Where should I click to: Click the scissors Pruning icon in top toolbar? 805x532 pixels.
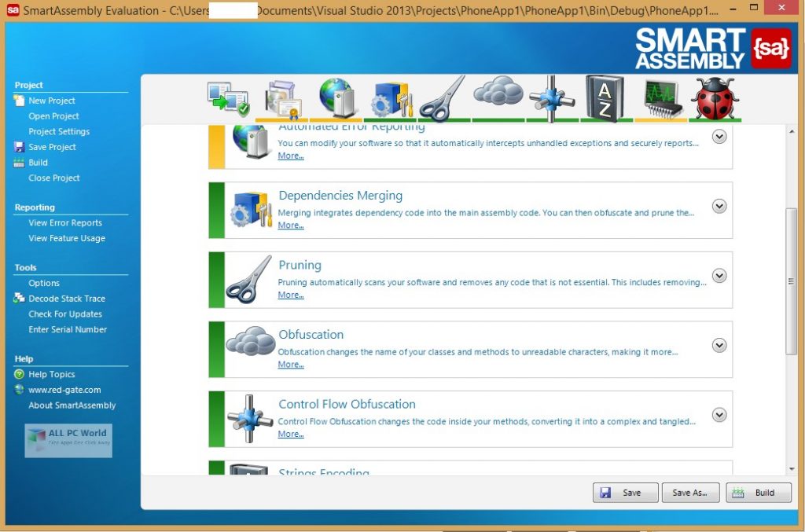click(443, 97)
